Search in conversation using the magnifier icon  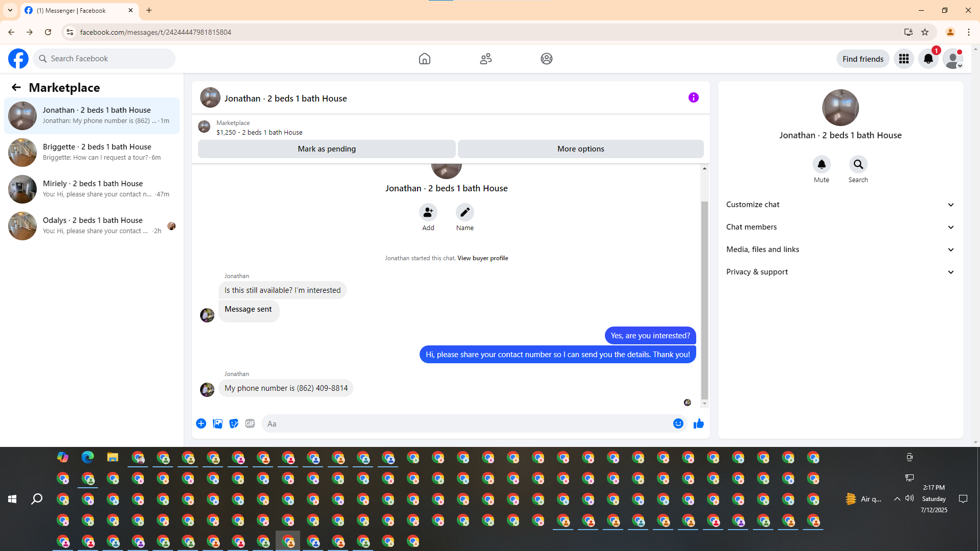click(858, 164)
